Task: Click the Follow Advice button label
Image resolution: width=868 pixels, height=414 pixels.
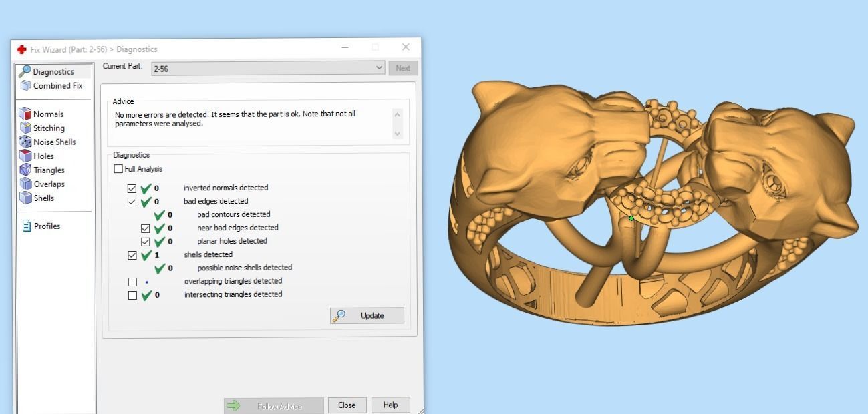Action: tap(279, 405)
